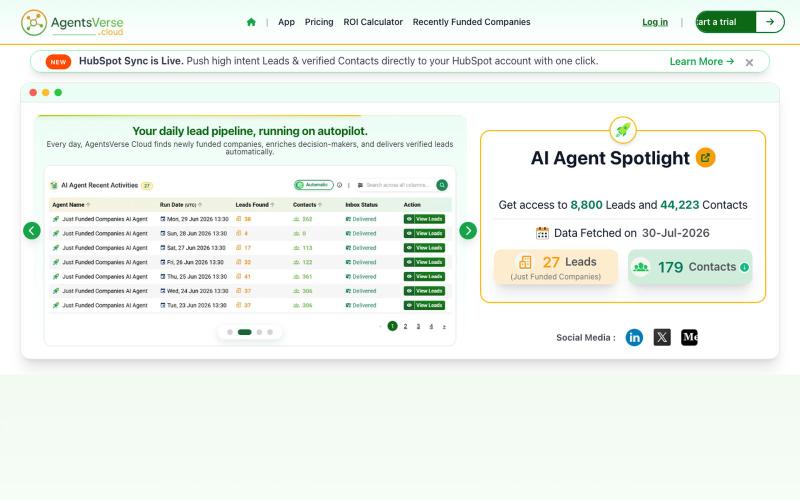Click View Leads for Tue, 23 Jun 2026 run
The image size is (800, 500).
pos(424,305)
